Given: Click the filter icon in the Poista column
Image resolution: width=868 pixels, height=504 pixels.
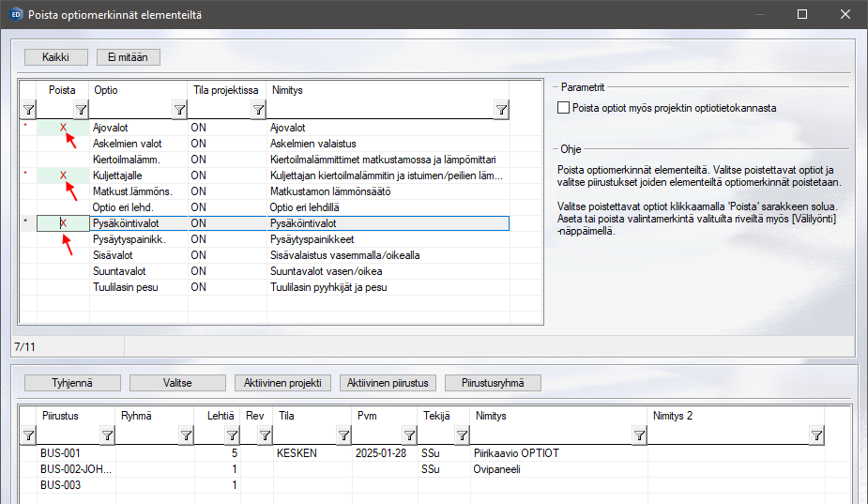Looking at the screenshot, I should 81,111.
